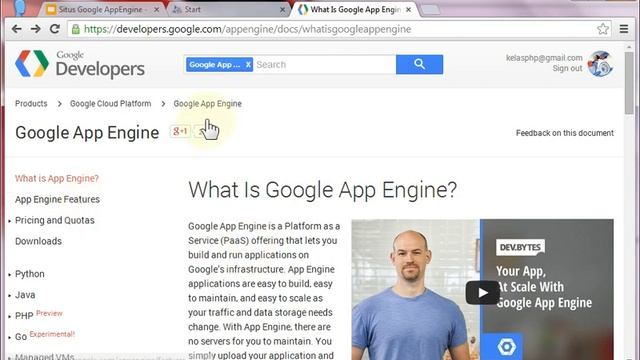Image resolution: width=640 pixels, height=360 pixels.
Task: Click the green padlock security icon
Action: (76, 29)
